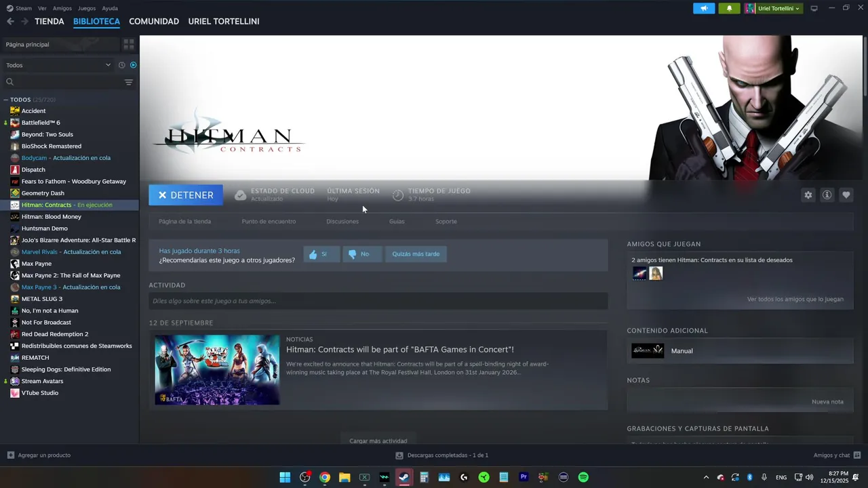Focus the library search field
868x488 pixels.
pyautogui.click(x=62, y=82)
